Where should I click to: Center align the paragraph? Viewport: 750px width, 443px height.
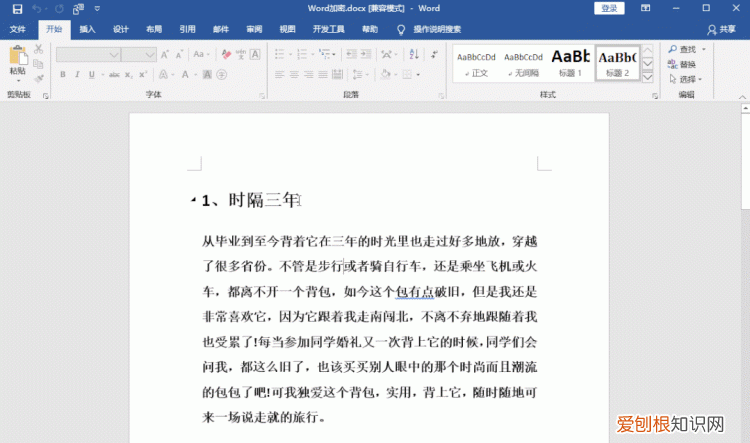tap(294, 75)
